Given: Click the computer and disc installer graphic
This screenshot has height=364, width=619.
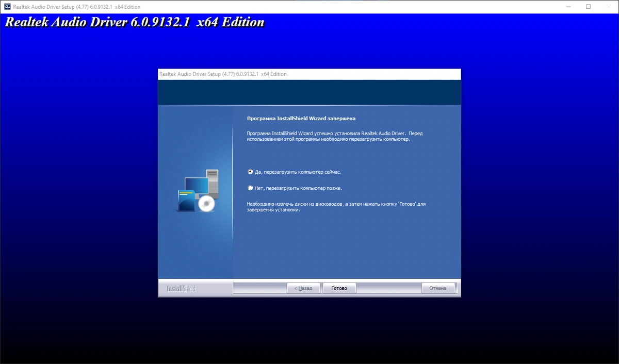Looking at the screenshot, I should (198, 190).
